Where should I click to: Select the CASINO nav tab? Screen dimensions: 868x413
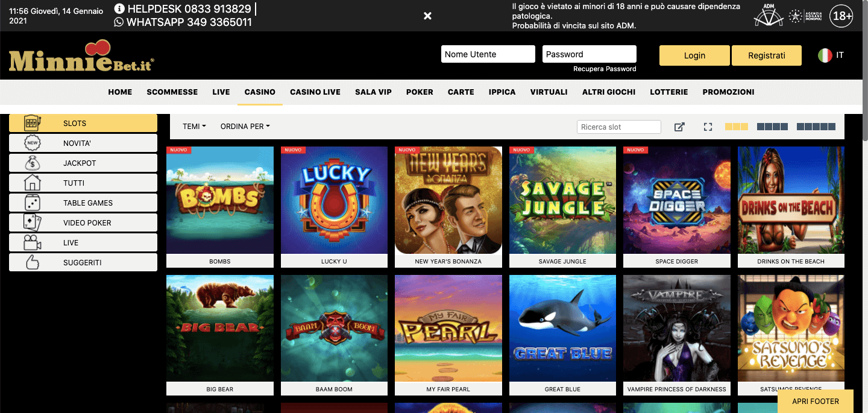pyautogui.click(x=260, y=92)
